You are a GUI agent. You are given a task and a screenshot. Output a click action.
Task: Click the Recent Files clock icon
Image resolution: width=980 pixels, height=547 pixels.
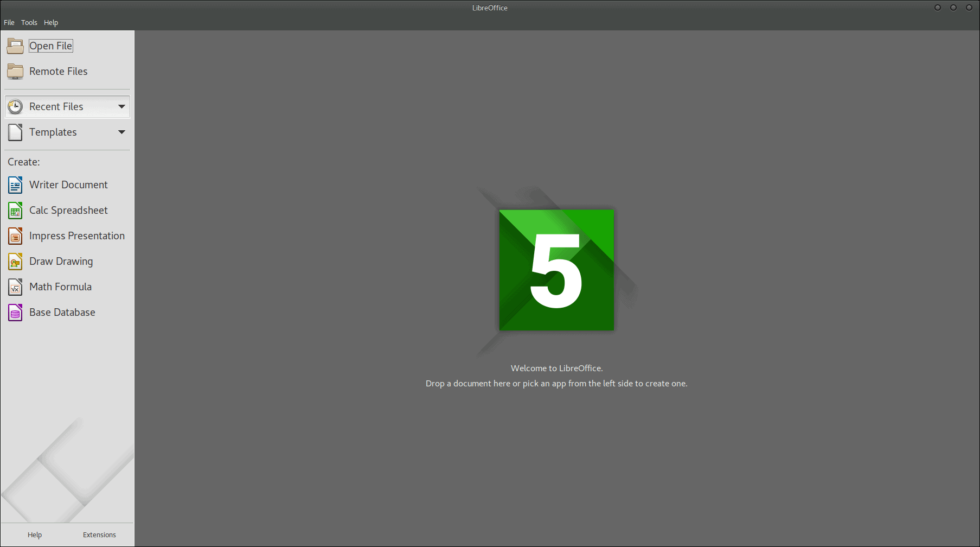coord(16,106)
